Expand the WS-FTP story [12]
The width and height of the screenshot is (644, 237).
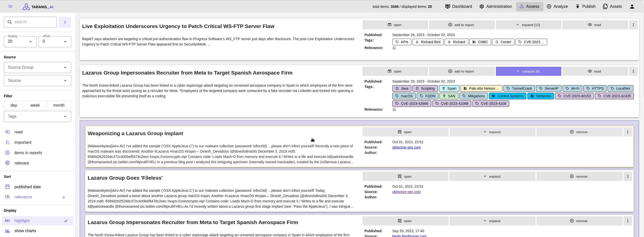pos(528,25)
